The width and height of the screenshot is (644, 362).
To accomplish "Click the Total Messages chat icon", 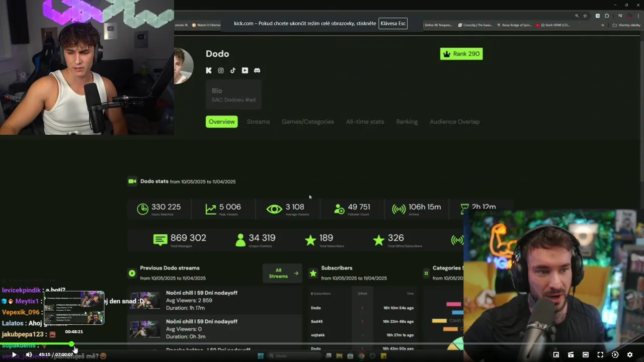I will (160, 240).
